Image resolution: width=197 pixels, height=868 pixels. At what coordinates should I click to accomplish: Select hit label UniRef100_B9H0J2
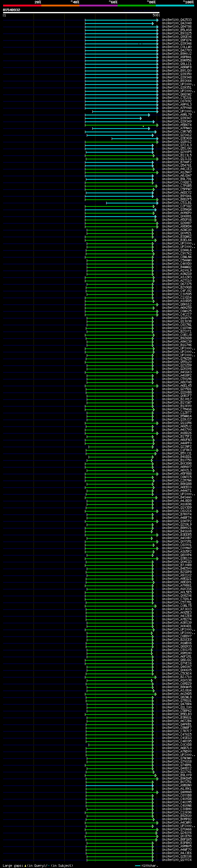(x=177, y=54)
